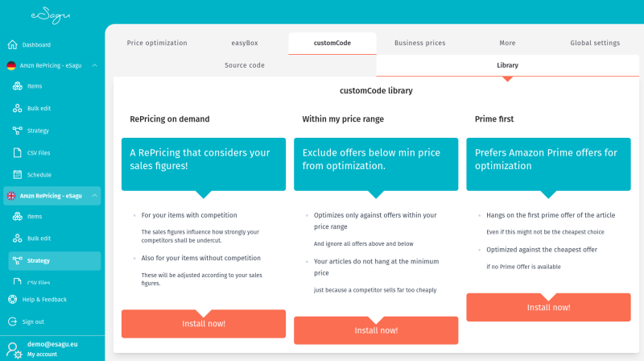644x361 pixels.
Task: Open Dashboard via the home icon
Action: click(13, 44)
